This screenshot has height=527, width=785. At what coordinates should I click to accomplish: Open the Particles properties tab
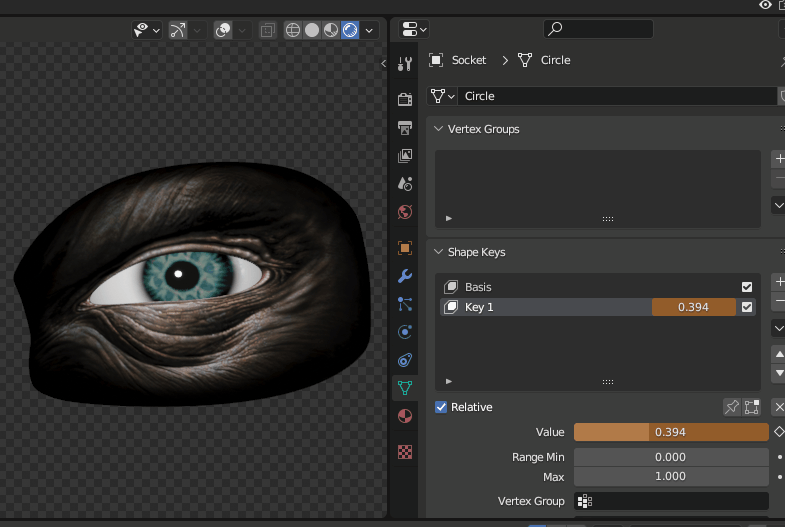pos(405,304)
